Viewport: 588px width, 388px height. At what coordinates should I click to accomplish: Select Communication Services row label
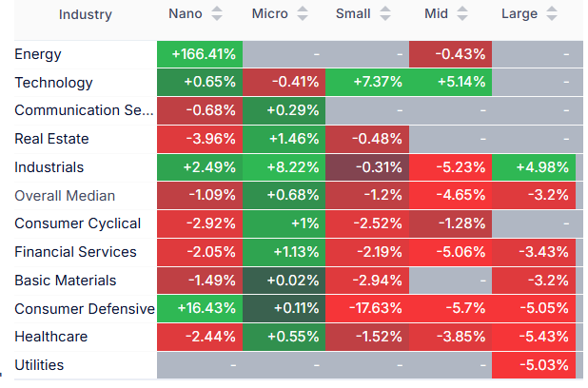[x=83, y=110]
